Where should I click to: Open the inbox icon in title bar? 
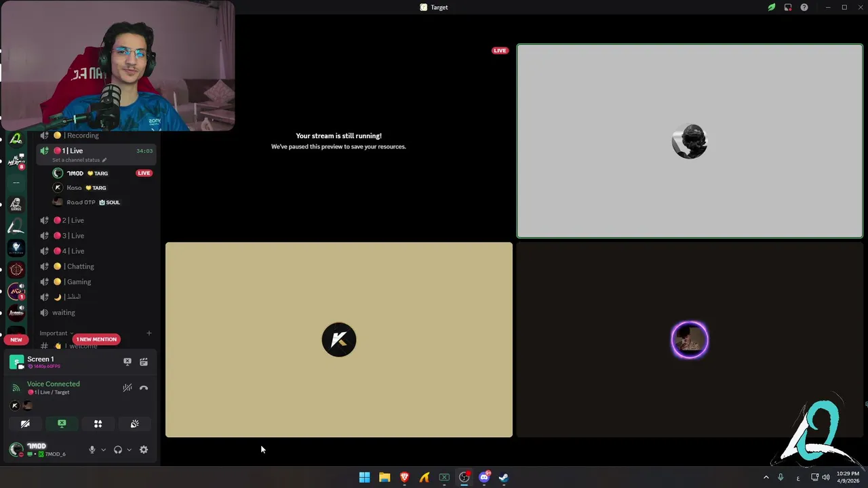[x=788, y=7]
